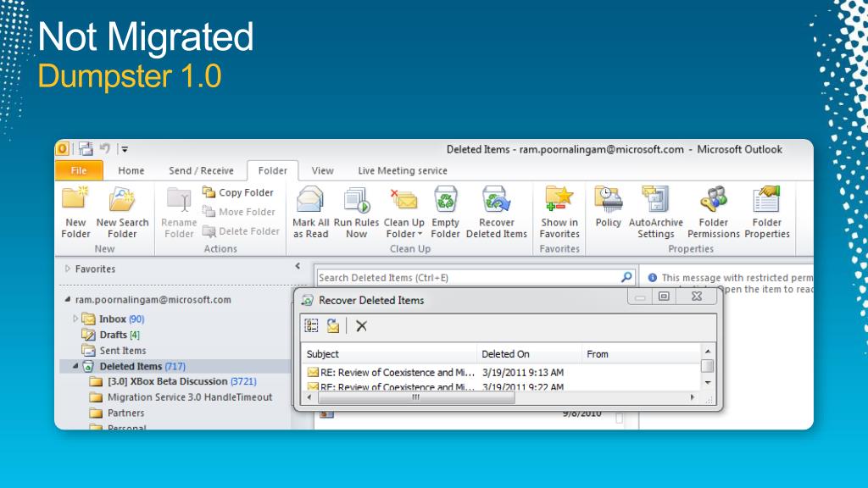The width and height of the screenshot is (868, 488).
Task: Click Recover Selected Items icon in dialog
Action: pyautogui.click(x=332, y=326)
